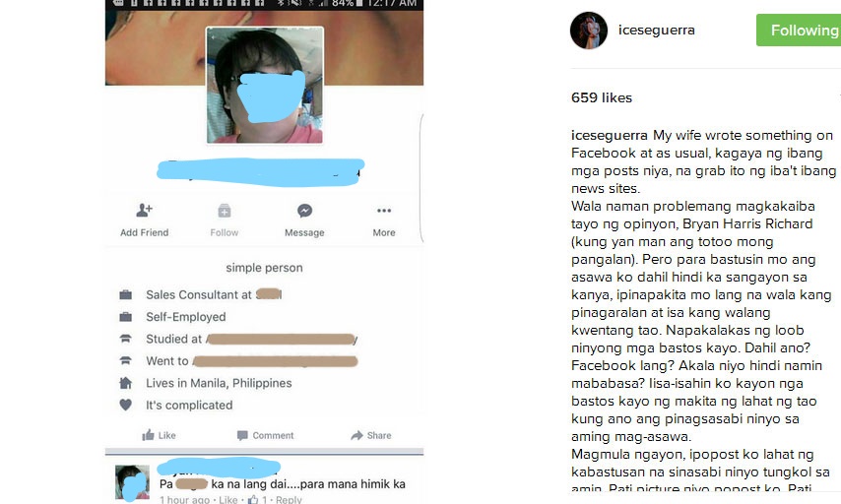Click the Lives in Manila, Philippines text

coord(219,383)
